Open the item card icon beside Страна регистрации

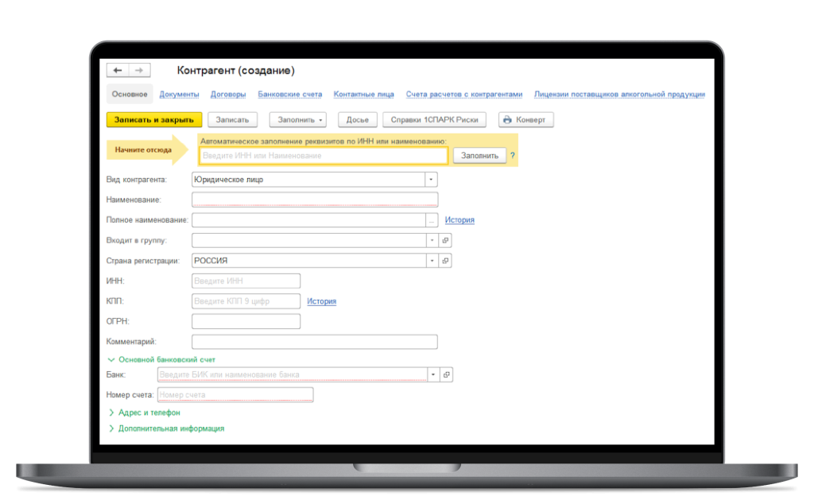(444, 260)
